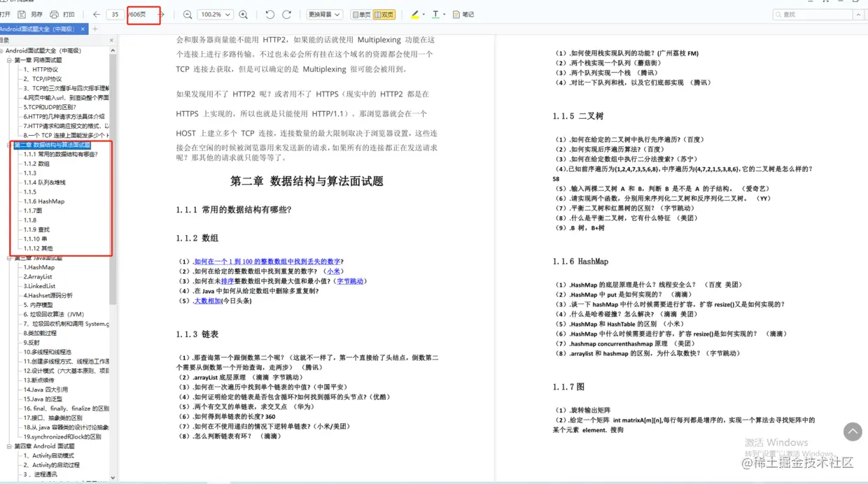
Task: Select outline item 1.1.10 串
Action: 35,239
